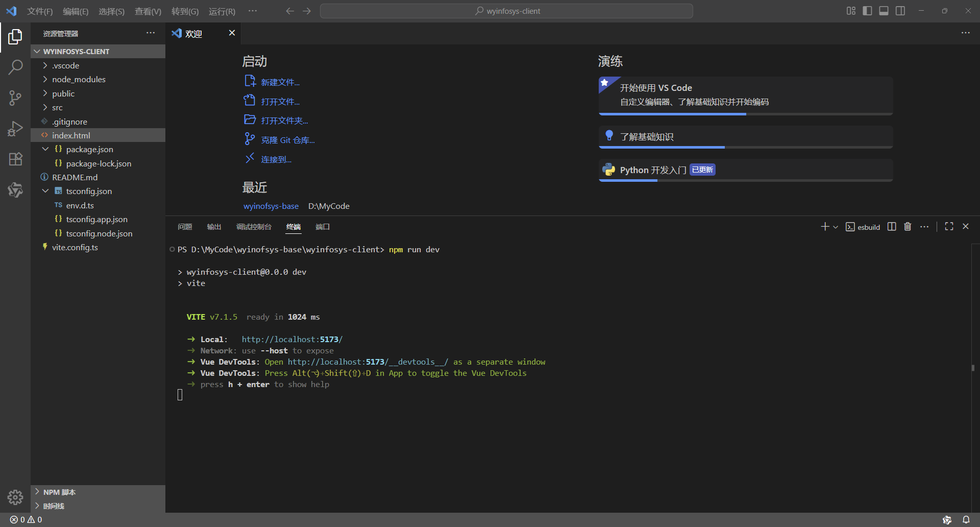Viewport: 980px width, 527px height.
Task: Switch to the 端口 panel tab
Action: click(x=323, y=227)
